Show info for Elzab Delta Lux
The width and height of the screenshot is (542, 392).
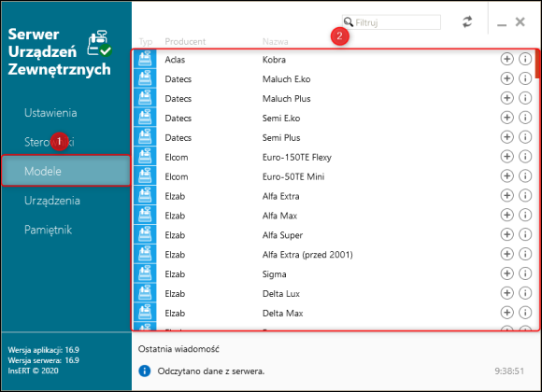525,293
